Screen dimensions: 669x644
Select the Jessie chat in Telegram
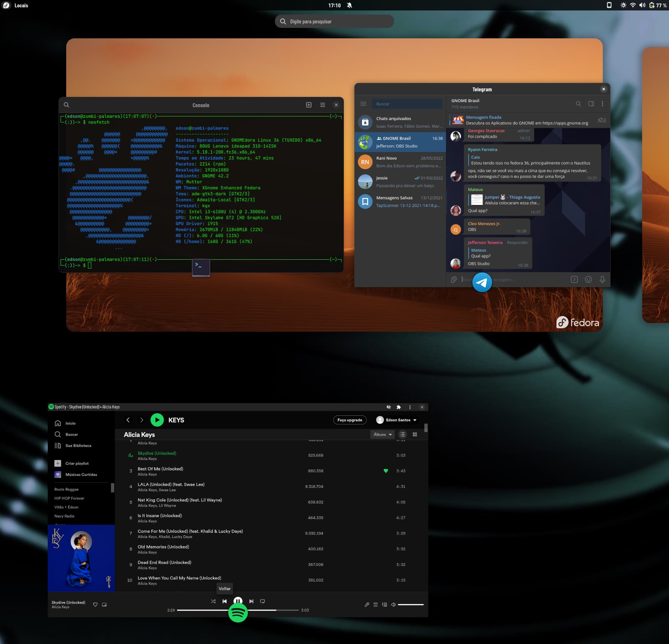[400, 182]
